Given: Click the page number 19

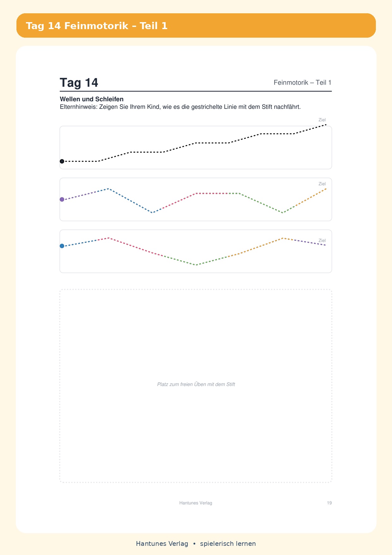Looking at the screenshot, I should tap(329, 503).
